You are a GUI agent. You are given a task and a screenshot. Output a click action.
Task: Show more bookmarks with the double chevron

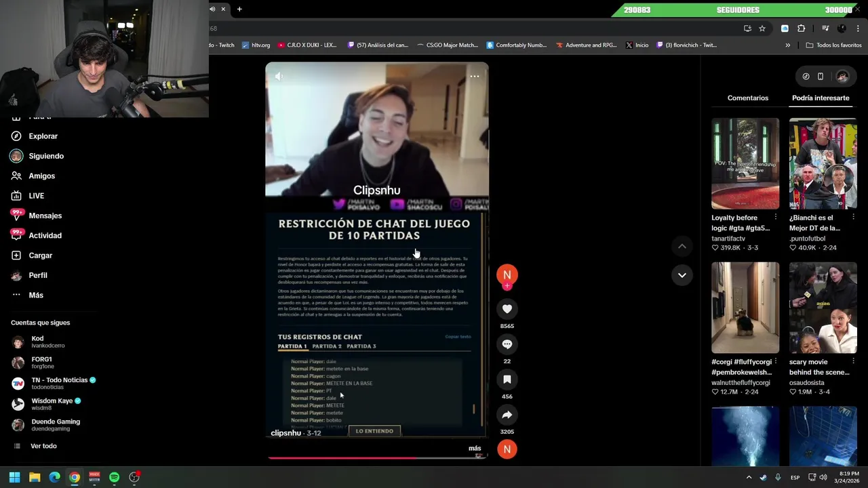point(787,45)
